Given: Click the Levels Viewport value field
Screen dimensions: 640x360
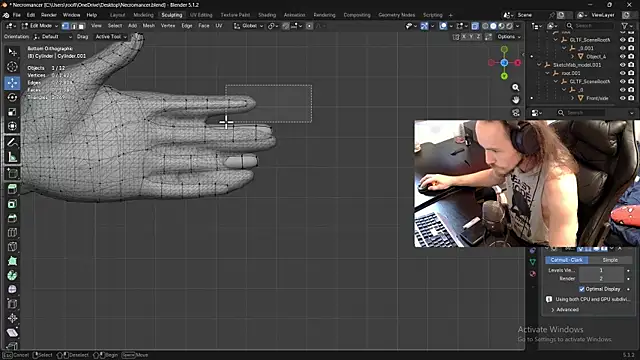Looking at the screenshot, I should [x=601, y=270].
